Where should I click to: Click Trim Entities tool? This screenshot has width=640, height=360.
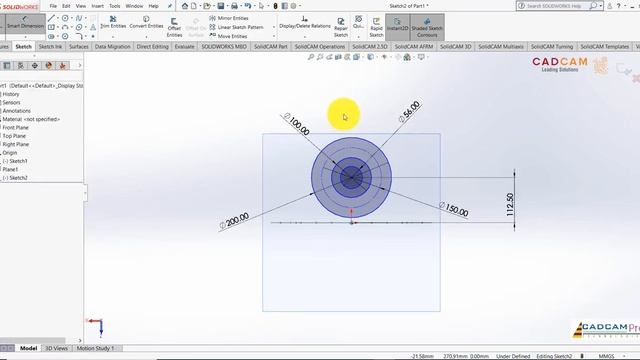coord(113,22)
